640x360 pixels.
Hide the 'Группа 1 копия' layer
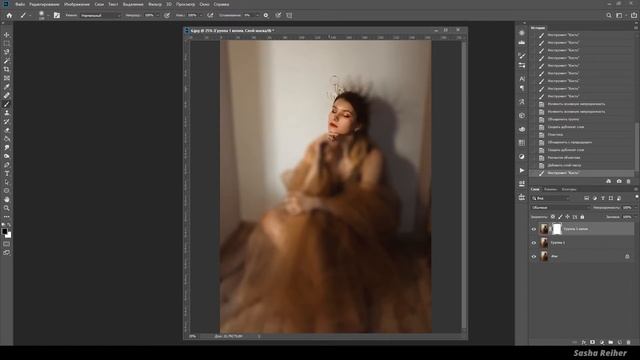point(533,229)
